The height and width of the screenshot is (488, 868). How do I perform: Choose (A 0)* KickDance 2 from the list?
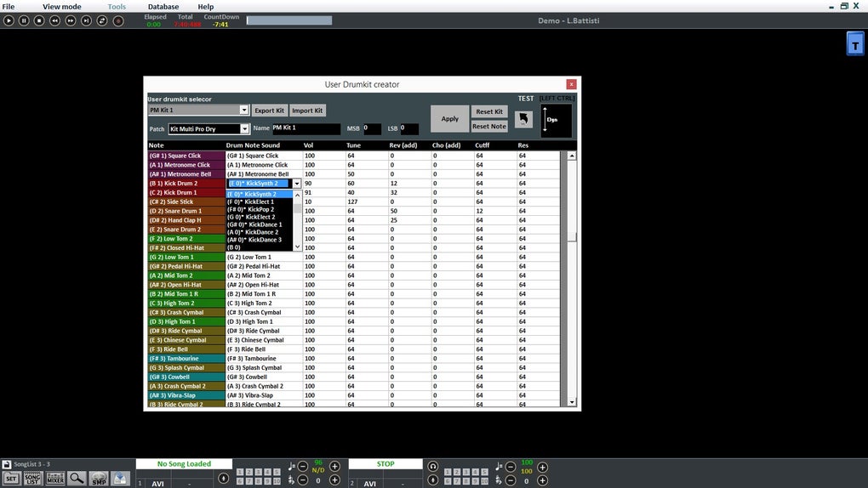(x=259, y=232)
